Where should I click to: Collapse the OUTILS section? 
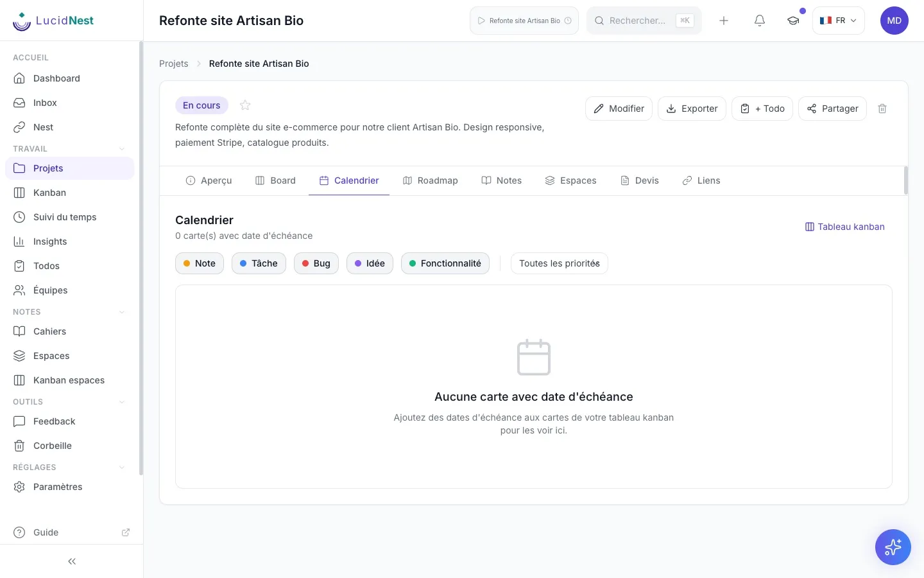point(122,402)
